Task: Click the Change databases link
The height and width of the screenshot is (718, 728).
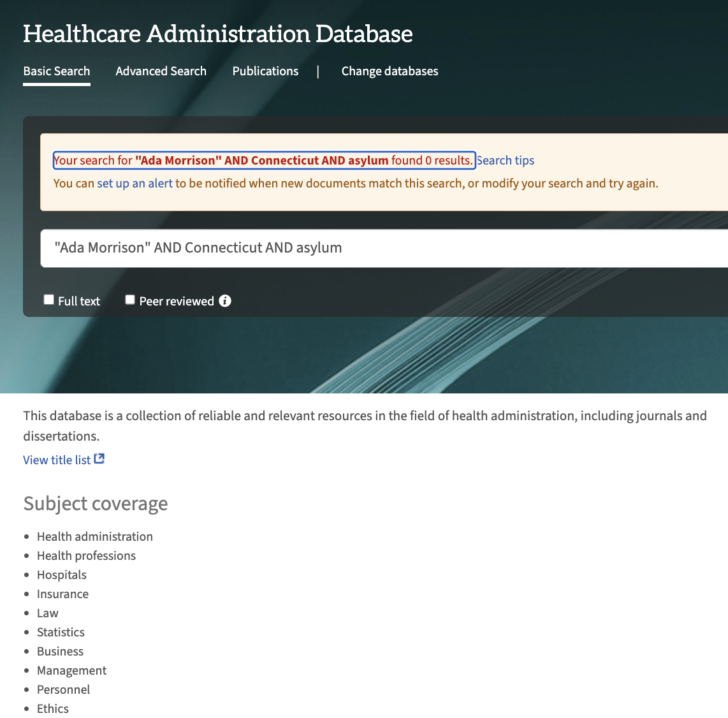Action: point(389,71)
